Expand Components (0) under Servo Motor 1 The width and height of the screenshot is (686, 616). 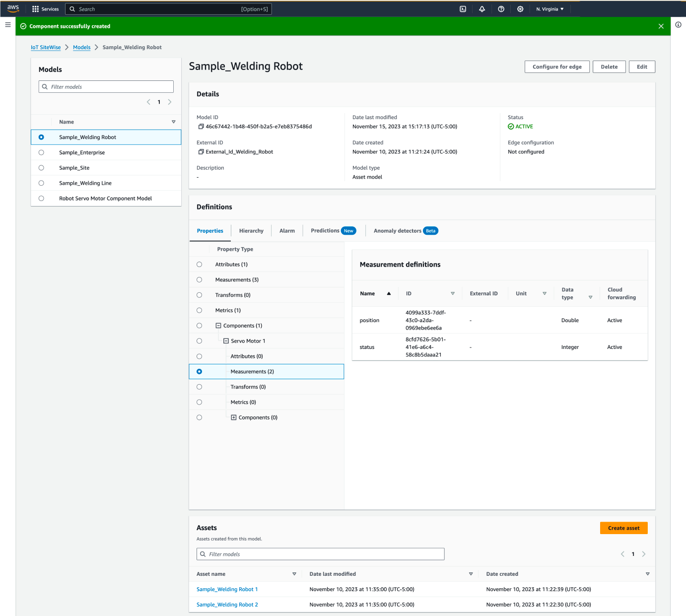tap(234, 417)
